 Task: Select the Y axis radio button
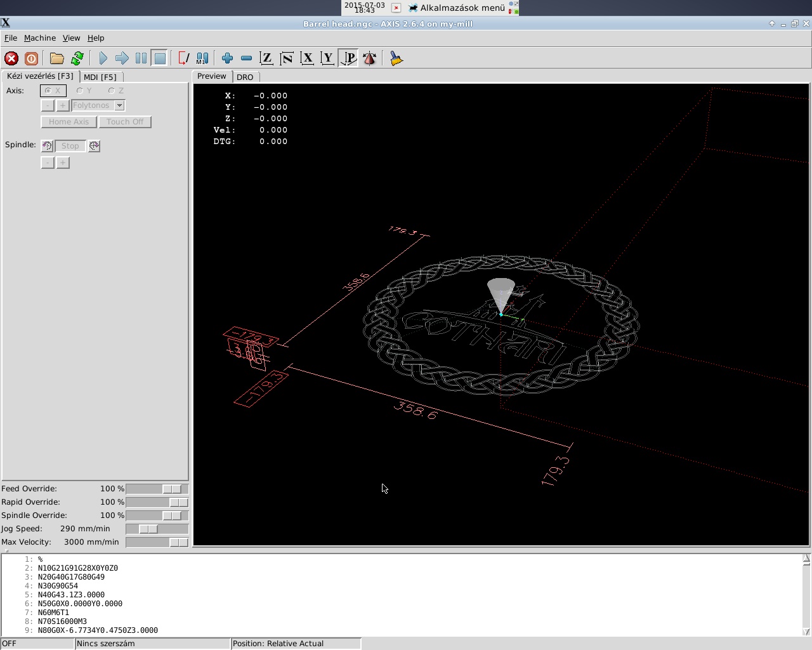coord(84,91)
